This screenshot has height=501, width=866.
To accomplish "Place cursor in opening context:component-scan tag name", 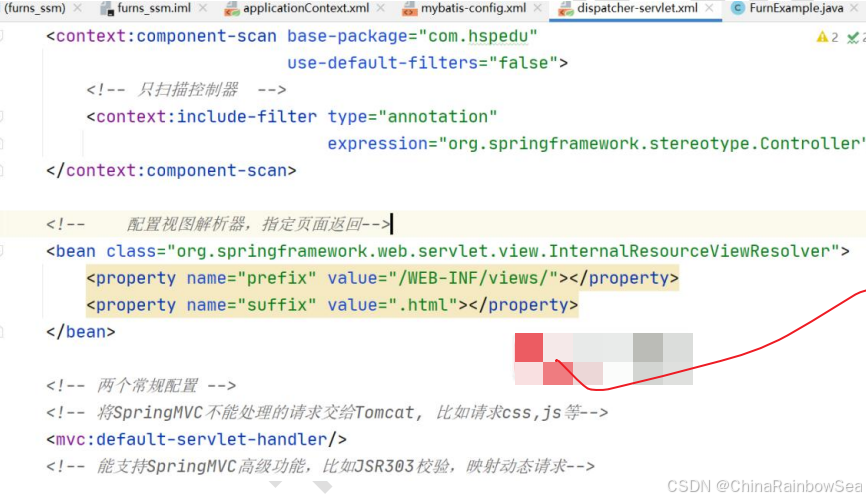I will (166, 36).
